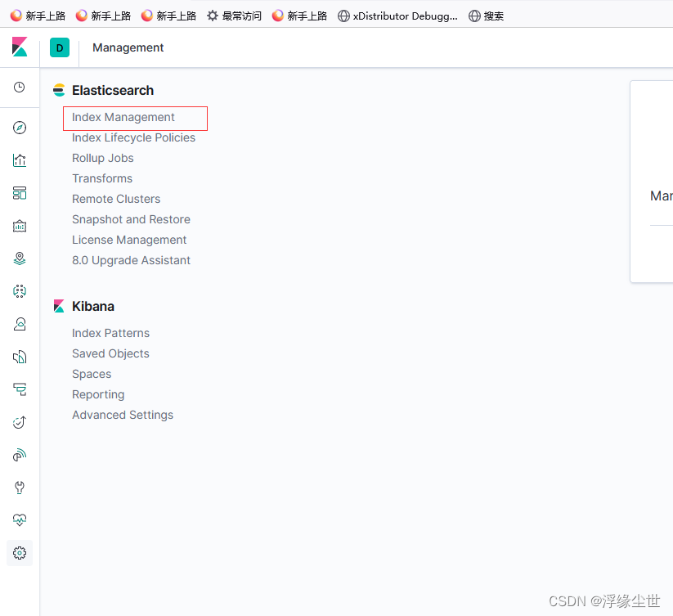Click the Management breadcrumb title
673x616 pixels.
[x=128, y=47]
